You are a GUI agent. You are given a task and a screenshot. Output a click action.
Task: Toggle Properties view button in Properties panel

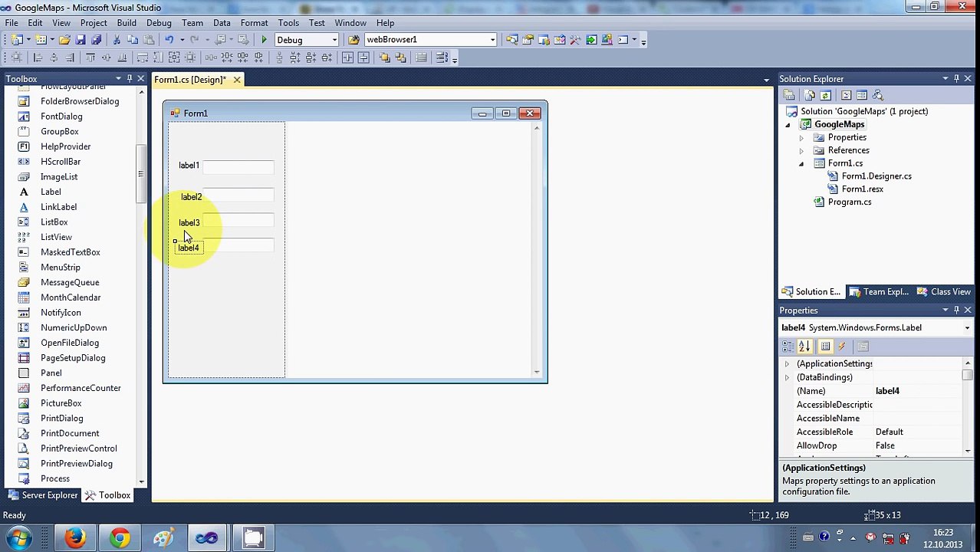click(x=826, y=347)
